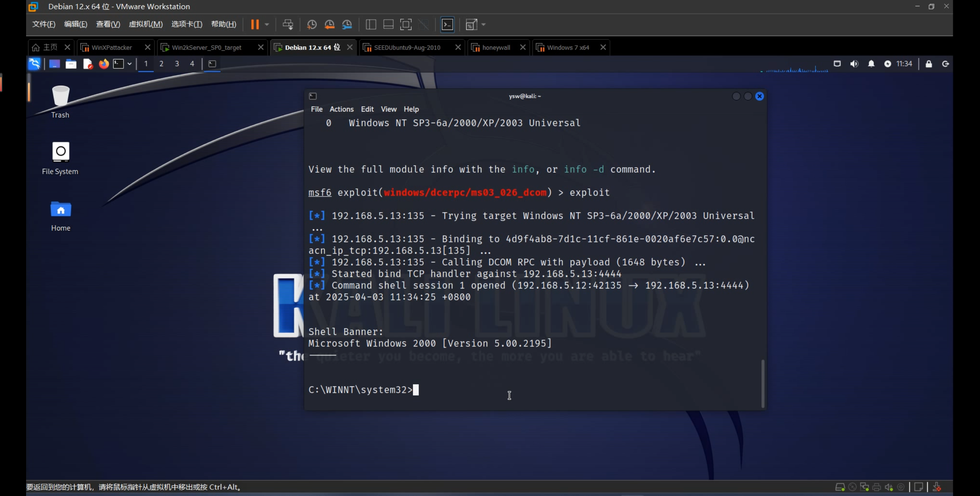Expand the power options dropdown beside pause
This screenshot has height=496, width=980.
267,25
